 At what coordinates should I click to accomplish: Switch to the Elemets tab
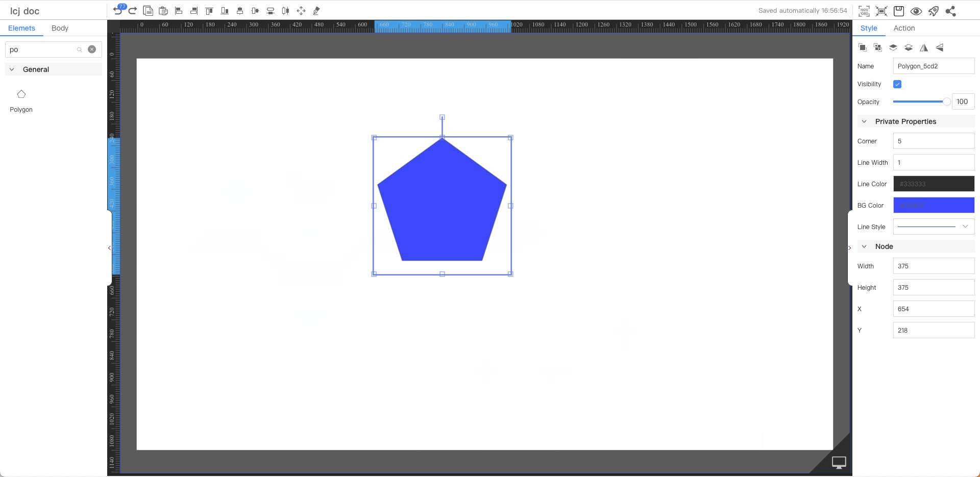point(21,28)
